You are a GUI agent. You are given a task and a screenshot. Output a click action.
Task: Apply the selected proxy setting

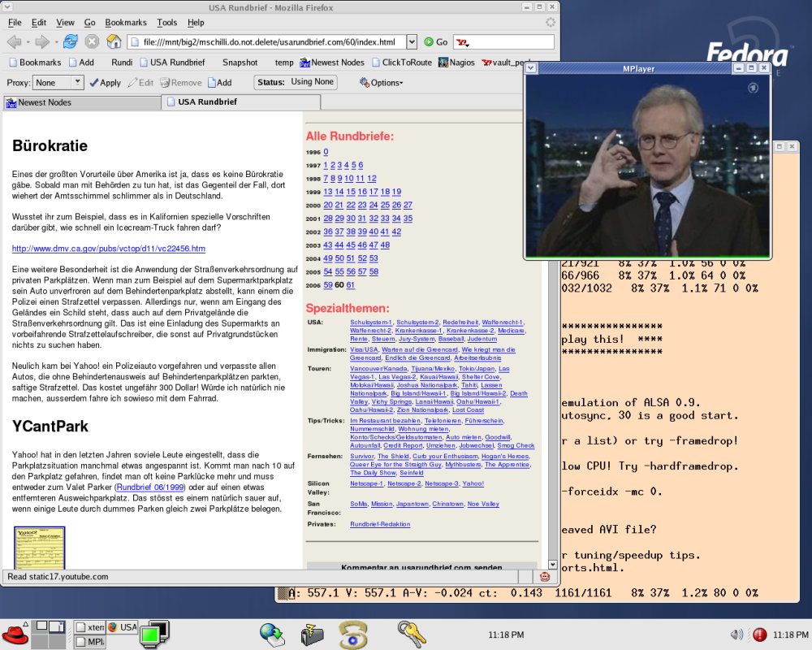(x=105, y=82)
